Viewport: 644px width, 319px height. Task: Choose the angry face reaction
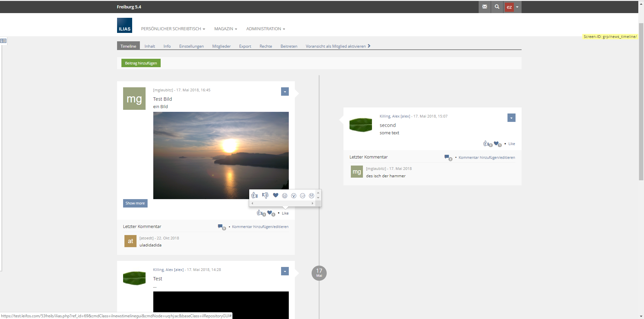point(311,196)
